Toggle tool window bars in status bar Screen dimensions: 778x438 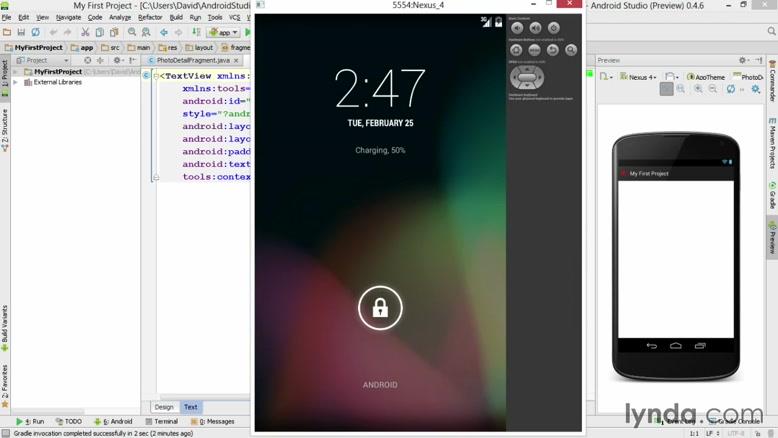tap(5, 434)
